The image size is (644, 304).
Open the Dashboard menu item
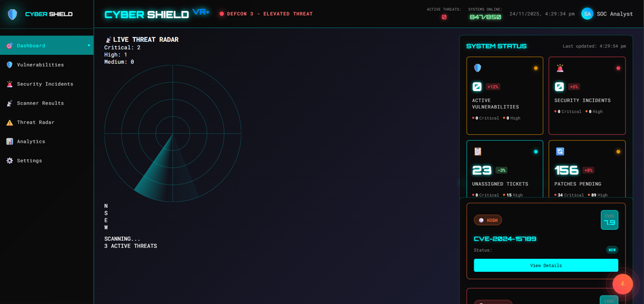[47, 45]
